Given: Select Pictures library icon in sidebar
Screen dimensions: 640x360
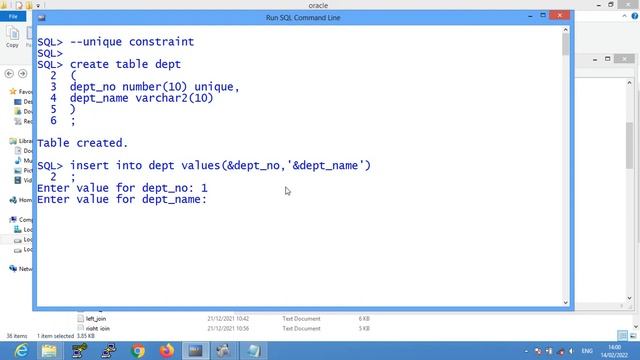Looking at the screenshot, I should (x=18, y=170).
